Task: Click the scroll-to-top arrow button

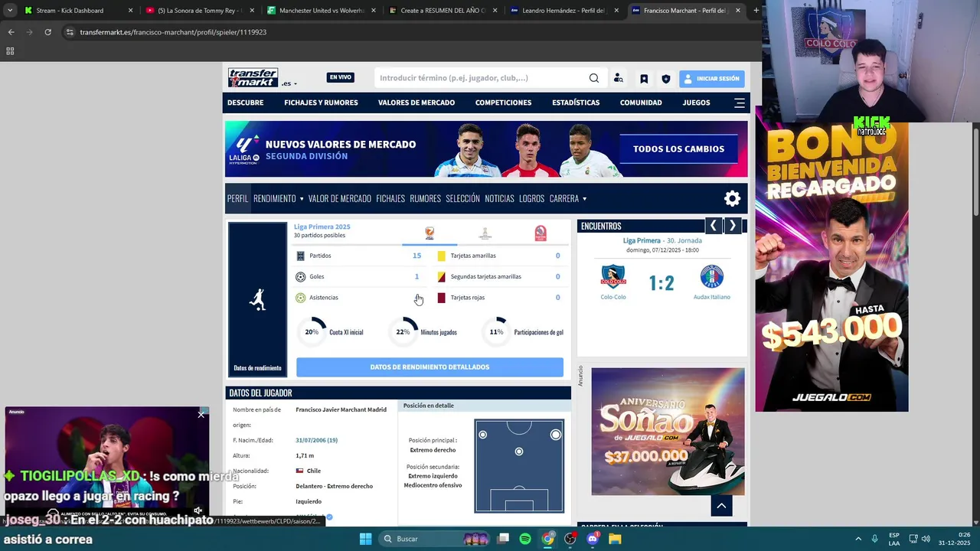Action: tap(721, 505)
